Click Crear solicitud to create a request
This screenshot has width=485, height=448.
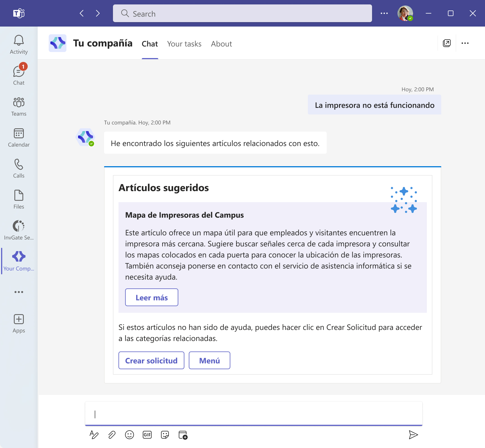[151, 360]
